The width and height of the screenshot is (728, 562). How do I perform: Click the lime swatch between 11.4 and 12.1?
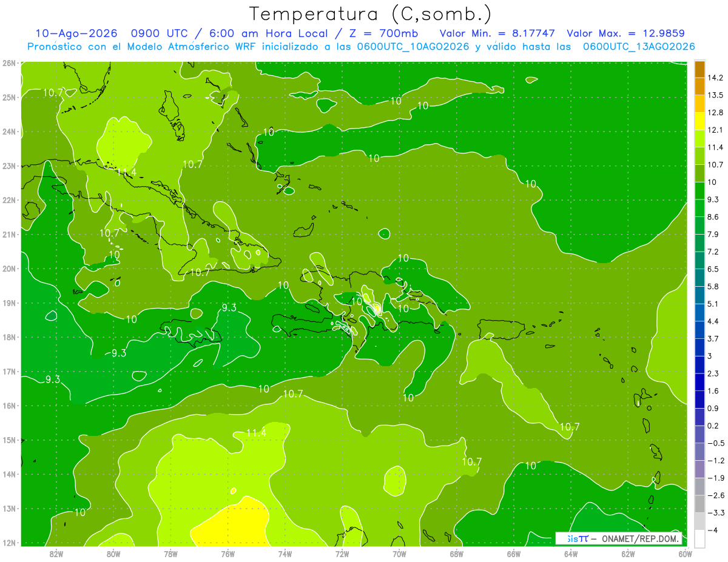click(699, 139)
